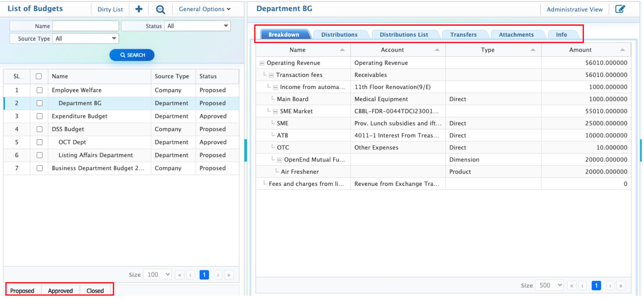Collapse the Operating Revenue tree node
This screenshot has height=300, width=644.
point(262,63)
